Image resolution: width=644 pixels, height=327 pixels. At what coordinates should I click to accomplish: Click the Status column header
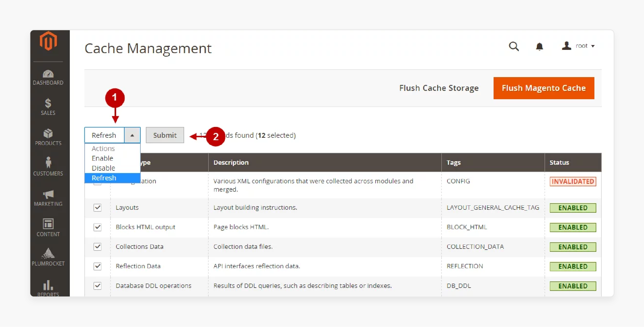573,163
